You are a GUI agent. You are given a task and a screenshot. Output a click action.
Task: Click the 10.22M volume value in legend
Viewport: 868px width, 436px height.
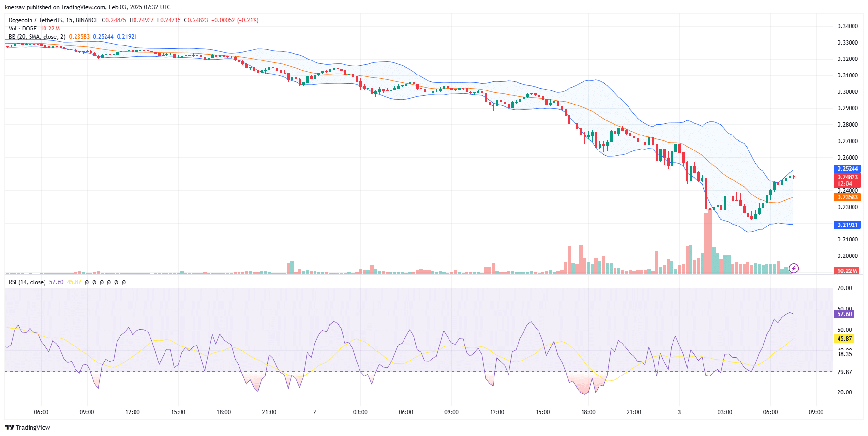pos(50,29)
